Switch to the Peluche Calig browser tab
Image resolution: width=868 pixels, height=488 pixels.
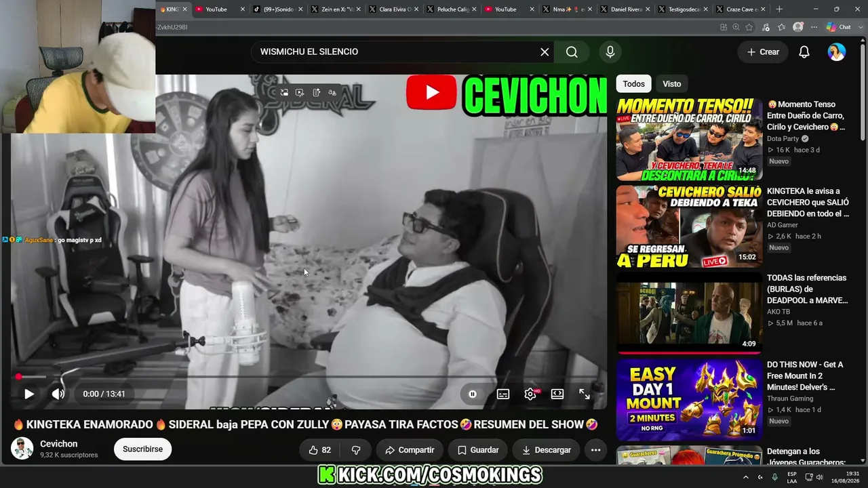click(452, 9)
